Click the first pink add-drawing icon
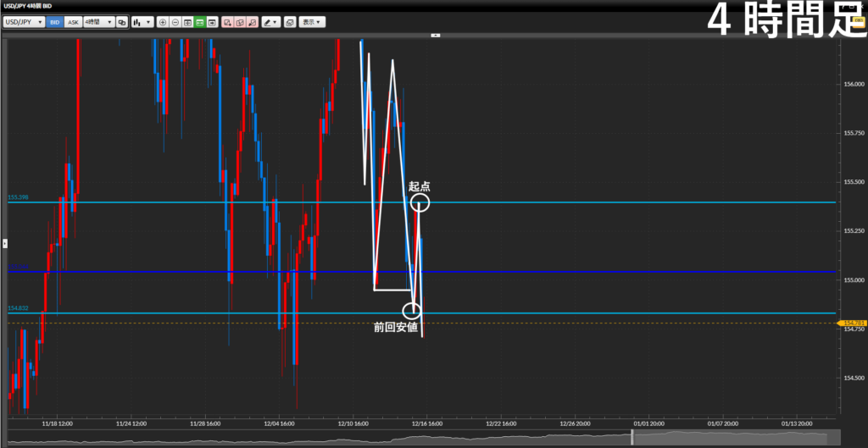868x448 pixels. [227, 21]
